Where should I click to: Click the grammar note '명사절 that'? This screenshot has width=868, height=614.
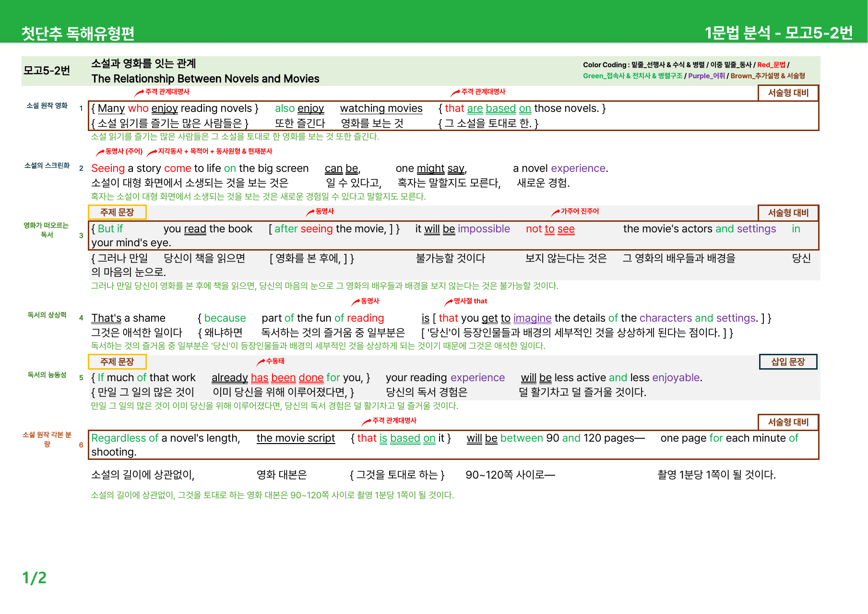(470, 301)
